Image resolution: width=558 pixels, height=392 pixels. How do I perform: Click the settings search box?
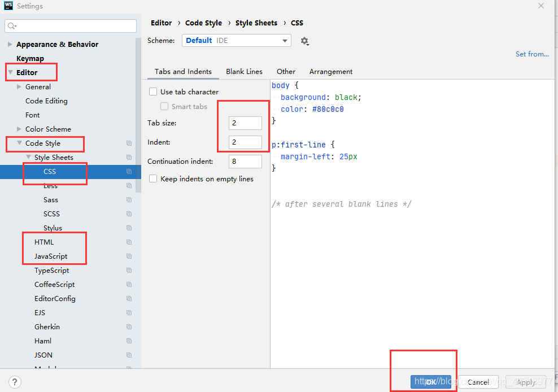(71, 26)
